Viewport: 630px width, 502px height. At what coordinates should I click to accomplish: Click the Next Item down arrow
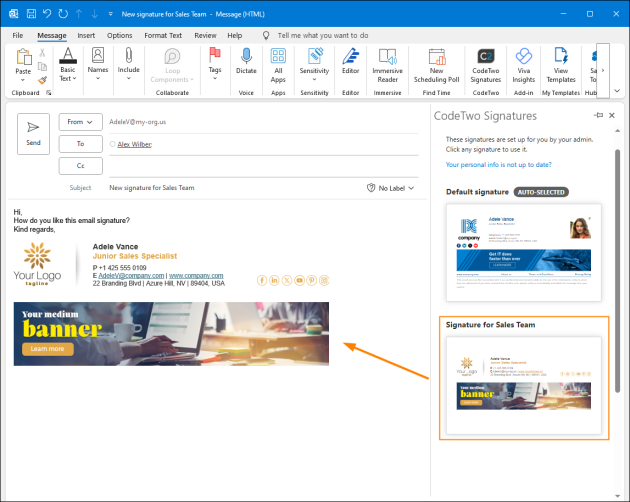94,14
